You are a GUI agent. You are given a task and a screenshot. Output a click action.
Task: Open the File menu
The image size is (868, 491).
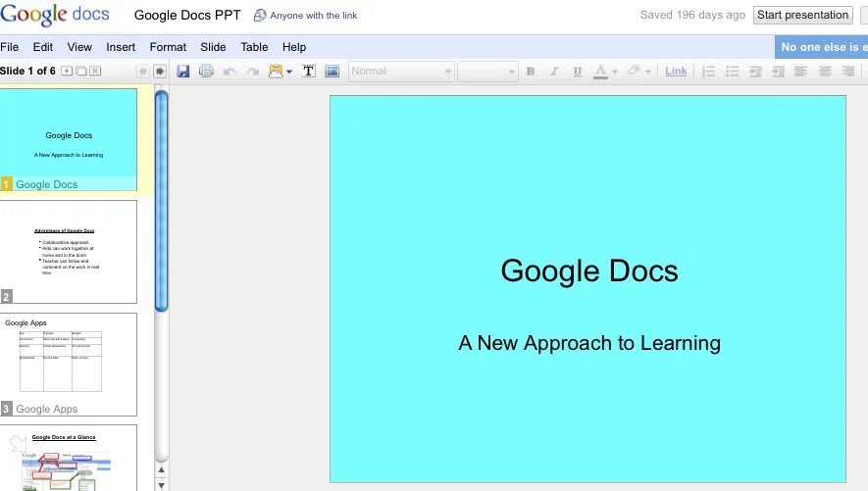(10, 47)
